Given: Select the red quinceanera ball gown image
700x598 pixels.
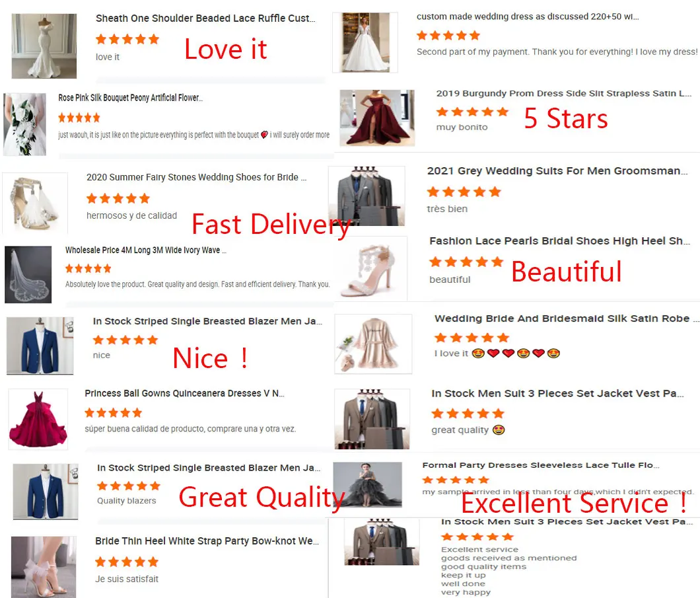Looking at the screenshot, I should pyautogui.click(x=38, y=419).
